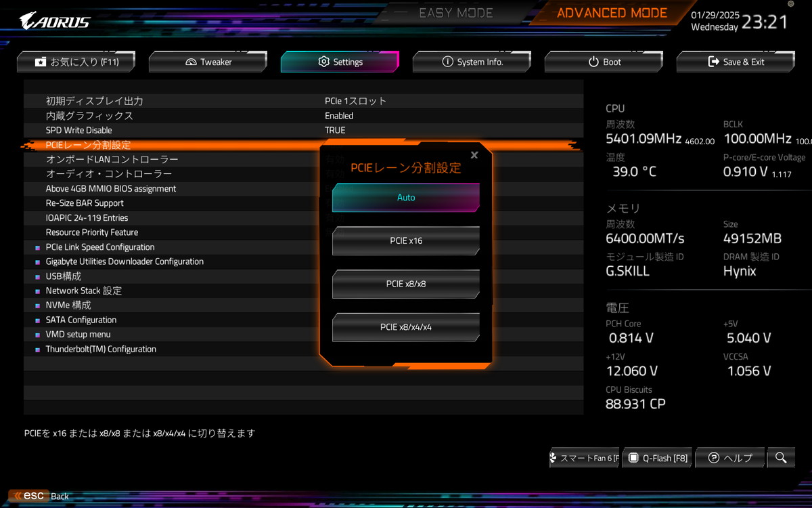Select the Auto option
Image resolution: width=812 pixels, height=508 pixels.
click(x=406, y=198)
